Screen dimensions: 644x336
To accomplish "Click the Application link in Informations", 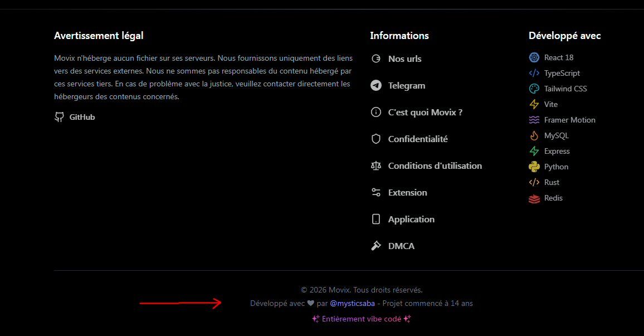I will [x=411, y=219].
